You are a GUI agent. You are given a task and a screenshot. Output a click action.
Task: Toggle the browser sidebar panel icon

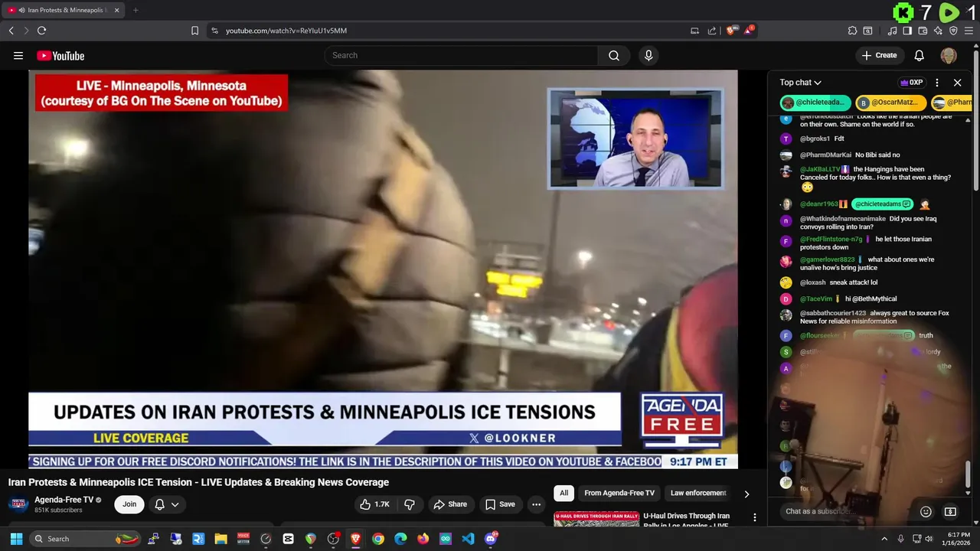coord(907,31)
